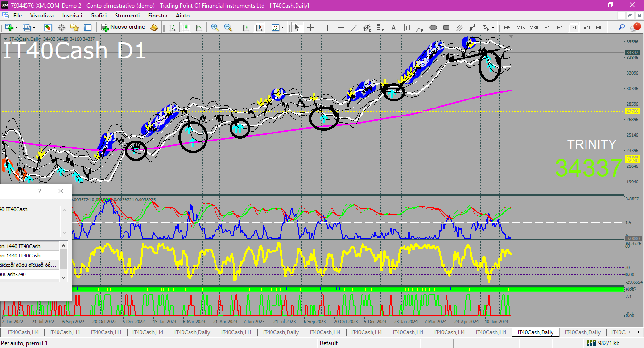644x348 pixels.
Task: Select the Andrews pitchfork tool
Action: pos(472,27)
